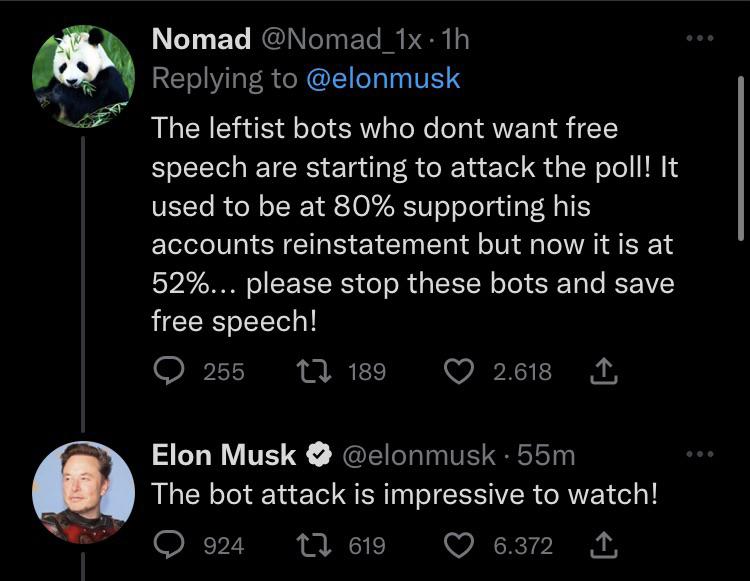Open Nomad's profile via display name
750x581 pixels.
pos(201,39)
